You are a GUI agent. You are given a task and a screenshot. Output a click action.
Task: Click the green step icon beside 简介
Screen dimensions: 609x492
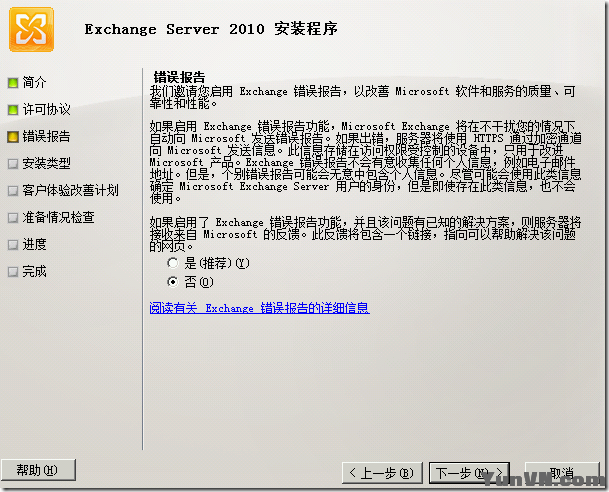[x=13, y=83]
